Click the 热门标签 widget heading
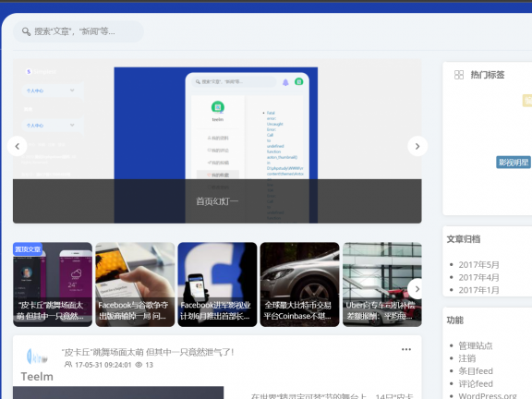This screenshot has width=532, height=399. [488, 75]
